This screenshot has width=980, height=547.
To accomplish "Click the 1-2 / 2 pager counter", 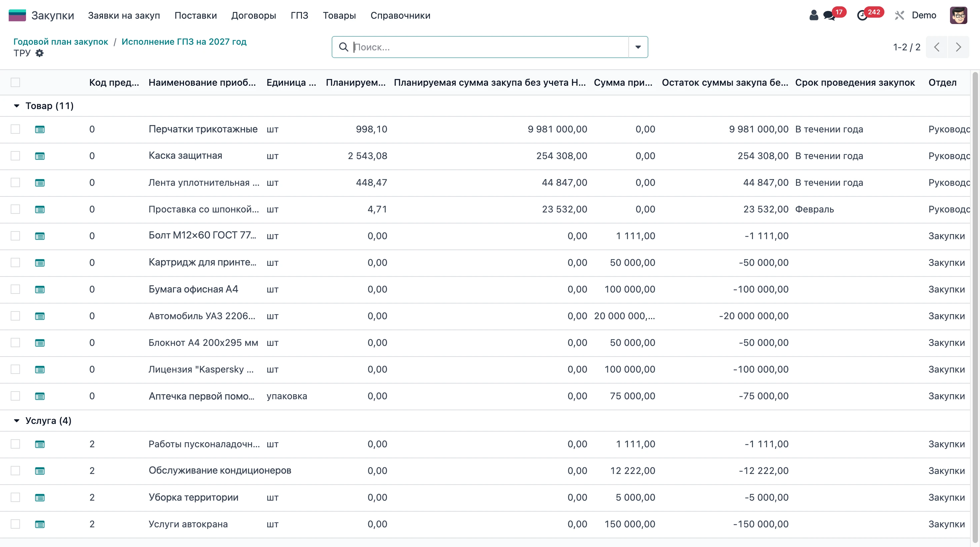I will pos(907,47).
